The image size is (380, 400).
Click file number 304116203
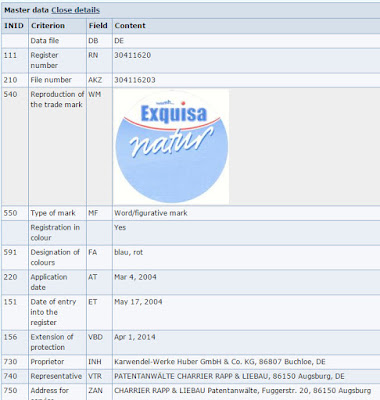(x=135, y=80)
